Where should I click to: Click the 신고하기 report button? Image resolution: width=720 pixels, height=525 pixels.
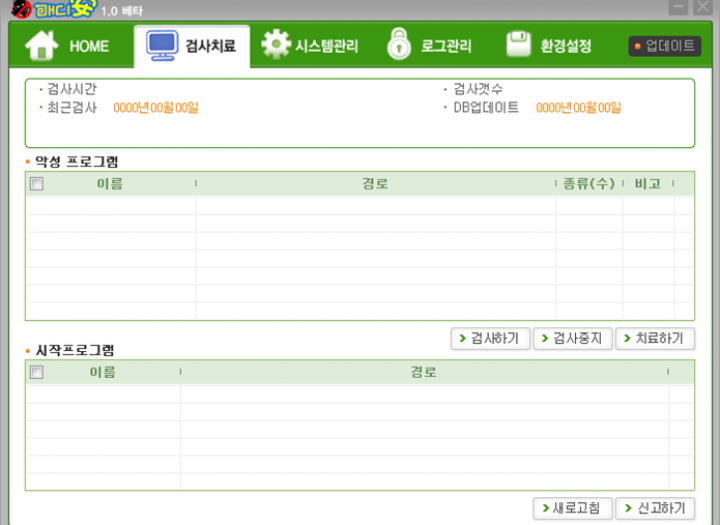pos(654,508)
